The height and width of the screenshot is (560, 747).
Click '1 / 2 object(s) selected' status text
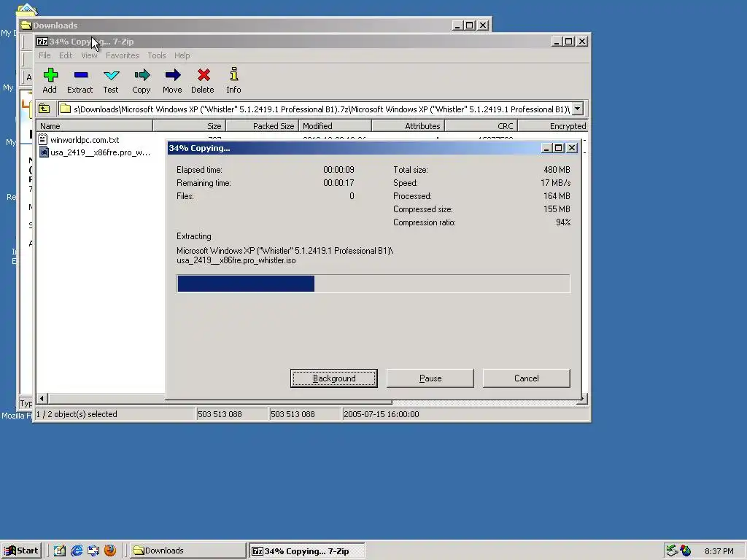point(77,414)
